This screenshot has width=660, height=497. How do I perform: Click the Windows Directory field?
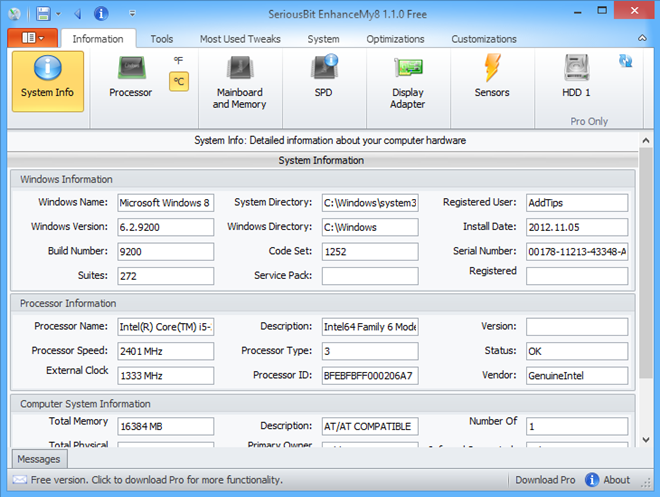[x=370, y=227]
